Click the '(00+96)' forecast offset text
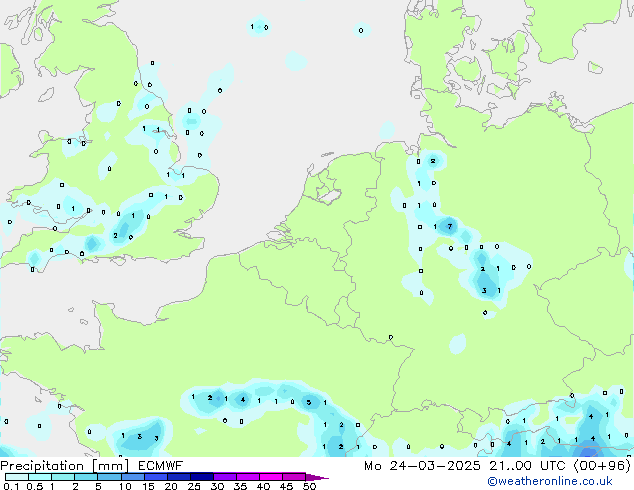634x490 pixels. coord(602,466)
